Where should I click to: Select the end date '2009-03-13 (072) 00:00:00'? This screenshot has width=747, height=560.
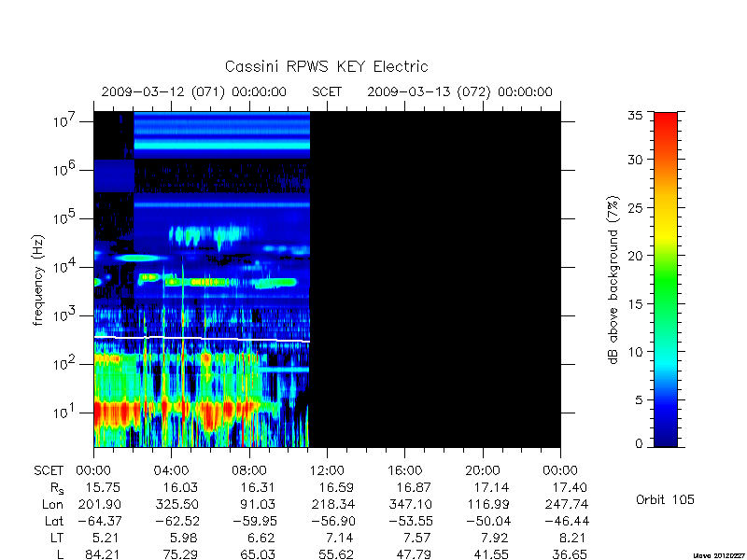459,91
